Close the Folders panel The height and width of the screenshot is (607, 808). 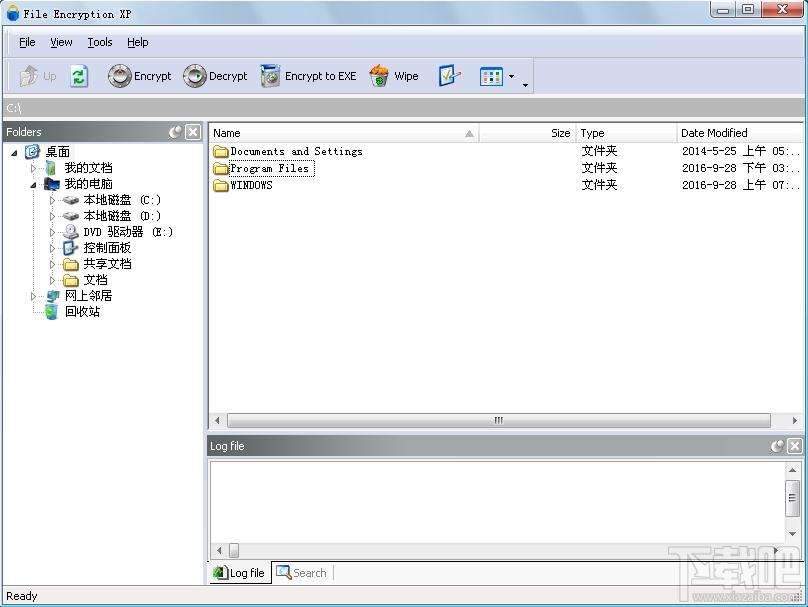[193, 132]
